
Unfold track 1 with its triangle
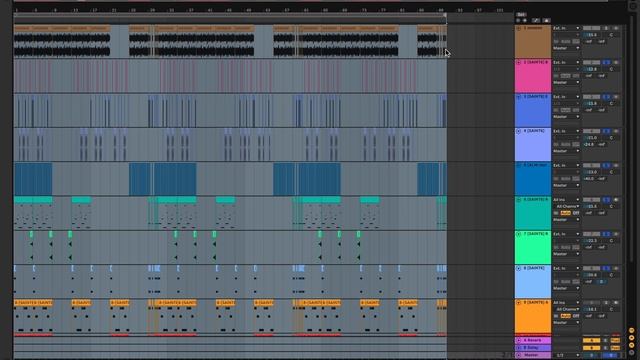[519, 28]
